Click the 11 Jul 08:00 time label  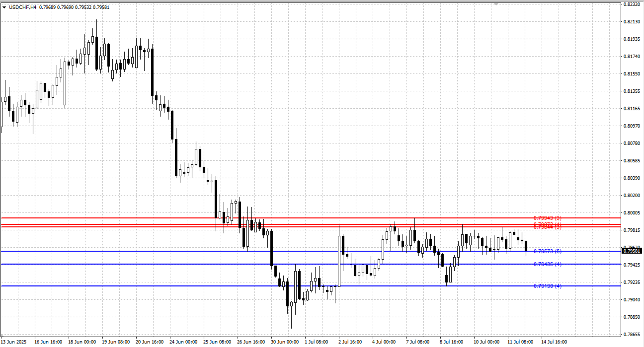click(521, 342)
